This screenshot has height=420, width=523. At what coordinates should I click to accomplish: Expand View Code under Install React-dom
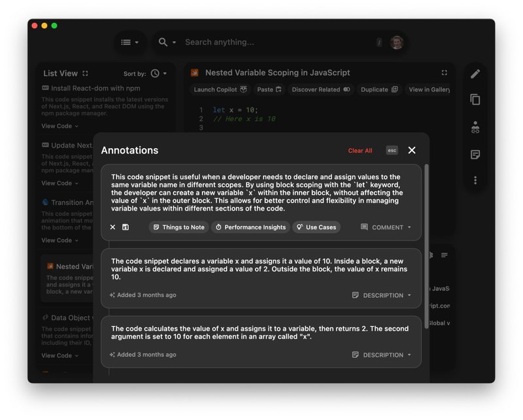[59, 126]
